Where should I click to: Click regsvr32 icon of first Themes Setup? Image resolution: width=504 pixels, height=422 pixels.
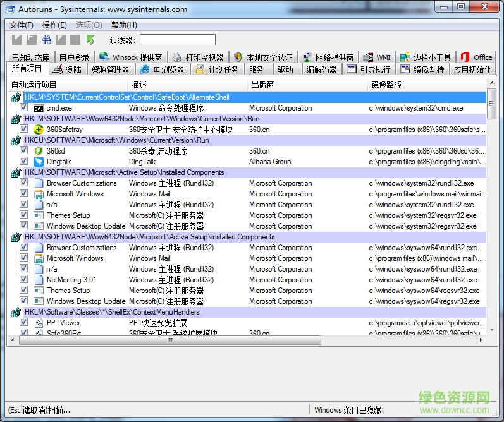pyautogui.click(x=39, y=215)
